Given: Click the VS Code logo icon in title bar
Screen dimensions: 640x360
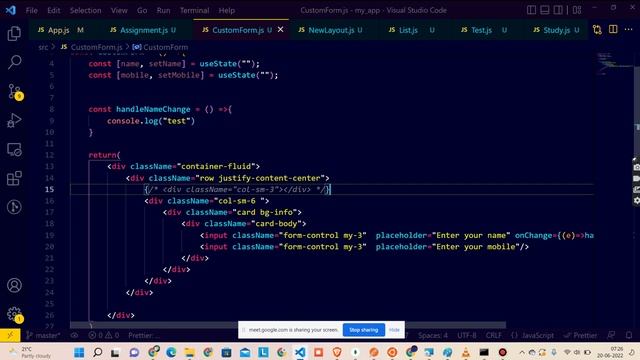Looking at the screenshot, I should tap(11, 10).
